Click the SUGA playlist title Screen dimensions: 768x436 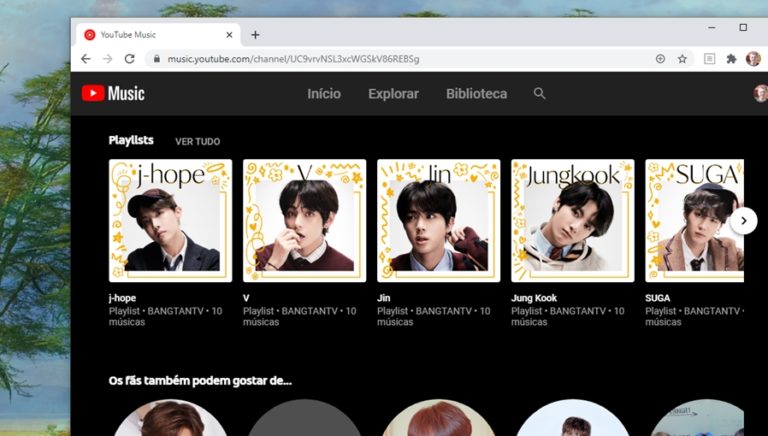click(x=657, y=298)
